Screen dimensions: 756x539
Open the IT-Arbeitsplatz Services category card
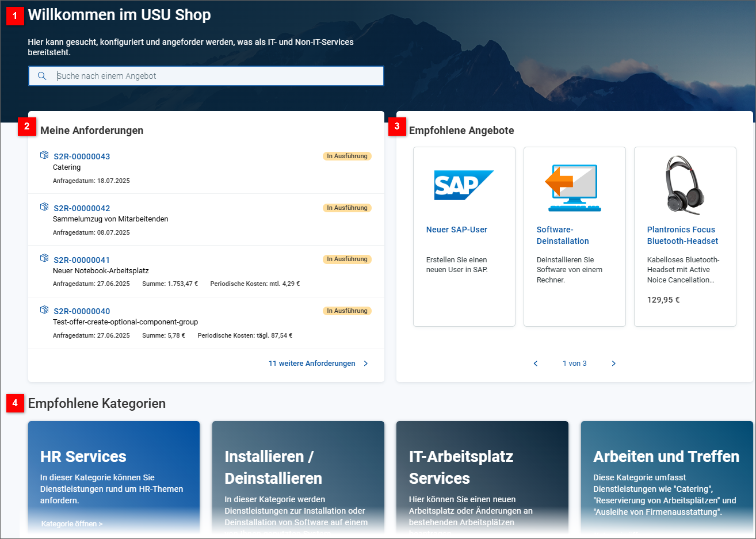[x=482, y=477]
